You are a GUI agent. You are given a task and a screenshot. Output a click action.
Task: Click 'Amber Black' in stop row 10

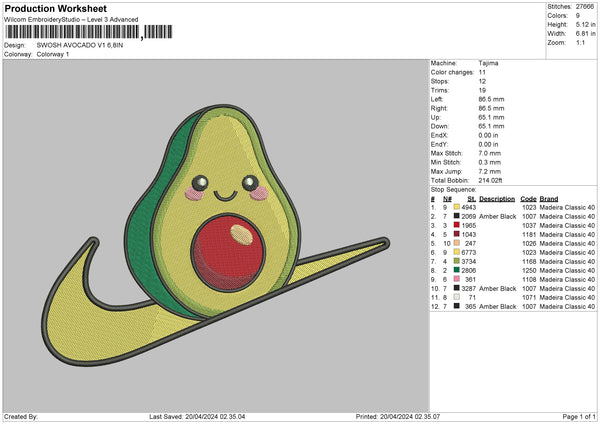pos(497,288)
